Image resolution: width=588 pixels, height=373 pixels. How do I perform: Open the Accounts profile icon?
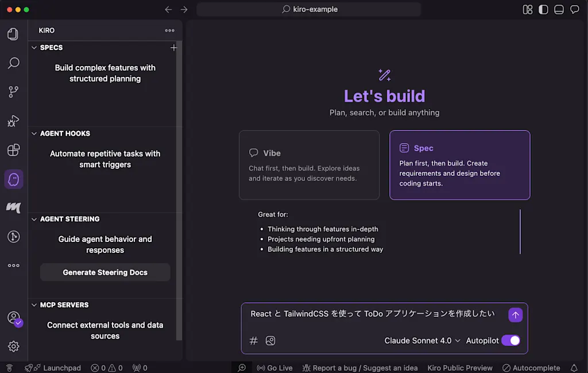(14, 318)
